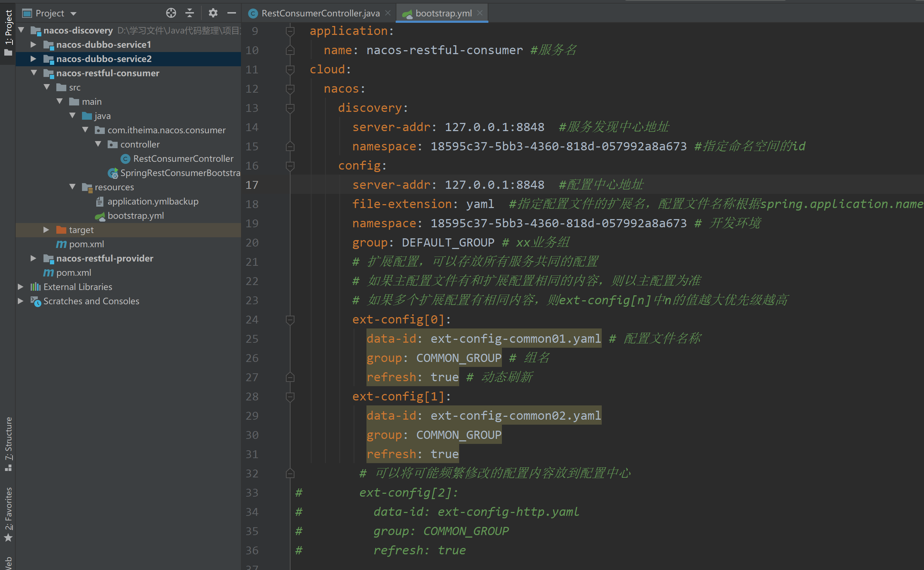
Task: Select pom.xml under nacos-restful-consumer
Action: 86,244
